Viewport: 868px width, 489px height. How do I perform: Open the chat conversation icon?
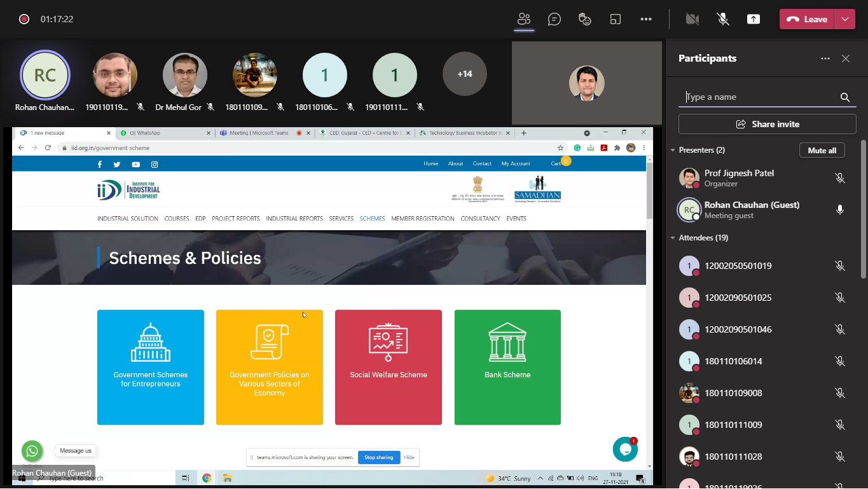(555, 19)
